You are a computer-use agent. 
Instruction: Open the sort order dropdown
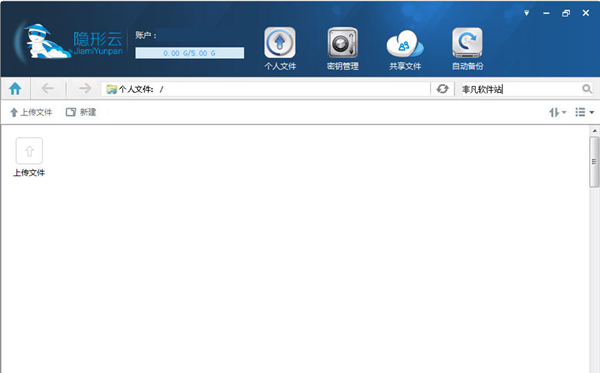click(558, 112)
